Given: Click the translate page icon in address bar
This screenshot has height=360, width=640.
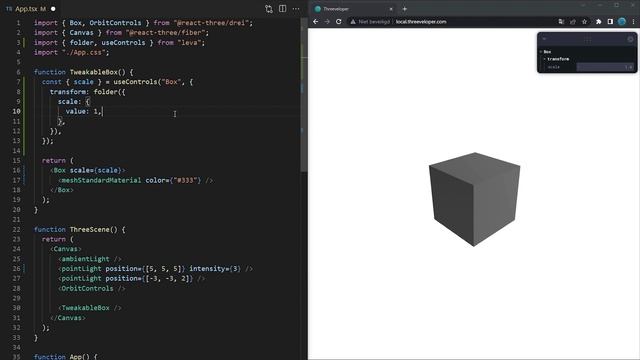Looking at the screenshot, I should click(x=561, y=22).
